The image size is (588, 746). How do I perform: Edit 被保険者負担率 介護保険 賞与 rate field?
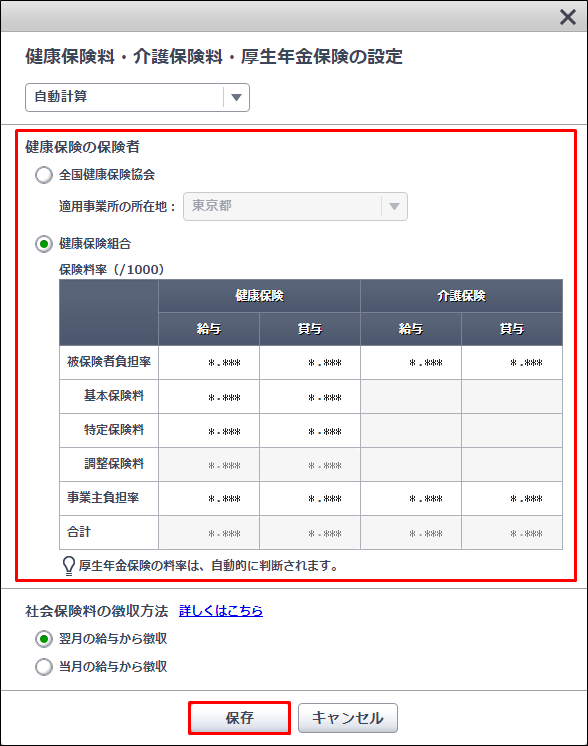pyautogui.click(x=512, y=363)
